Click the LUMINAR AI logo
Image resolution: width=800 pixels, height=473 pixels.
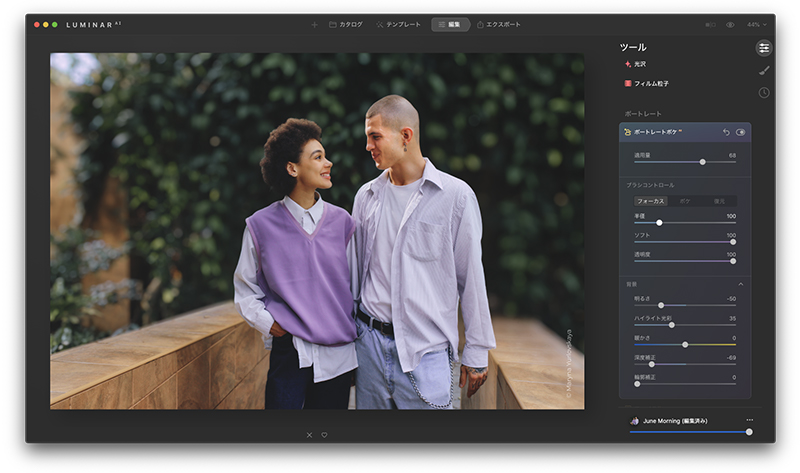click(93, 24)
